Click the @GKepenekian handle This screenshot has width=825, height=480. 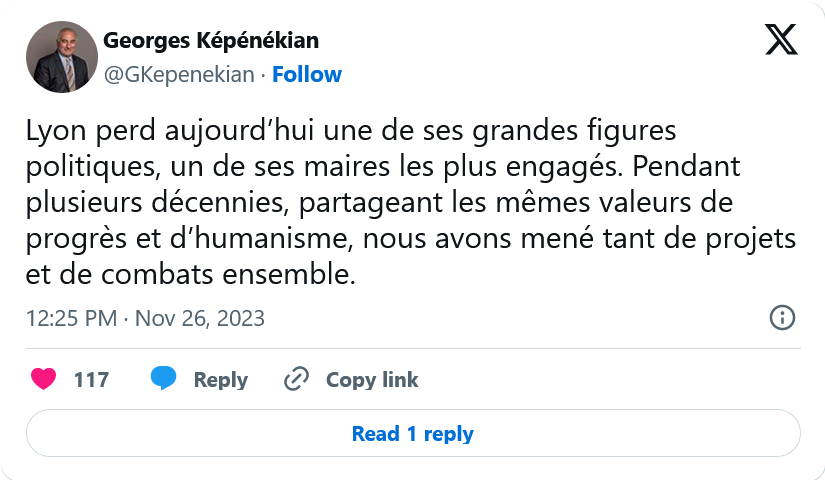pos(179,75)
